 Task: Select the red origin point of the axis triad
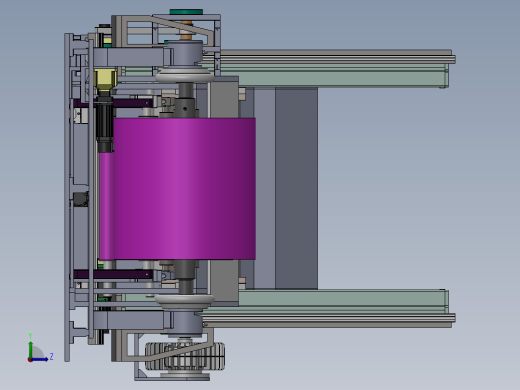[30, 360]
